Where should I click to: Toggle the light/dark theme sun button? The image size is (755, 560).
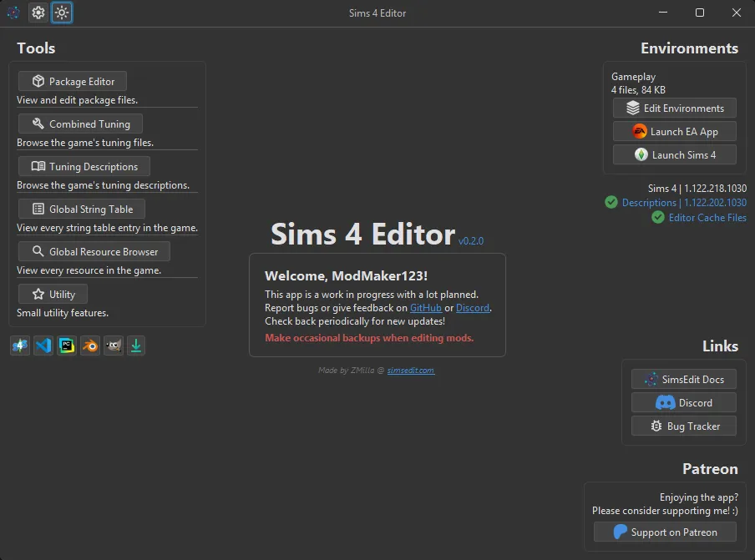point(62,13)
